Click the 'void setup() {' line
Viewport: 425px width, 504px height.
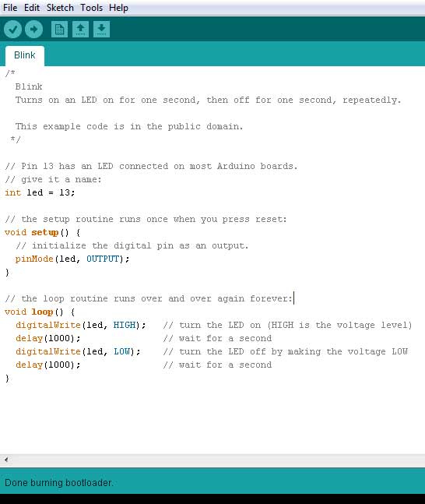pos(42,232)
